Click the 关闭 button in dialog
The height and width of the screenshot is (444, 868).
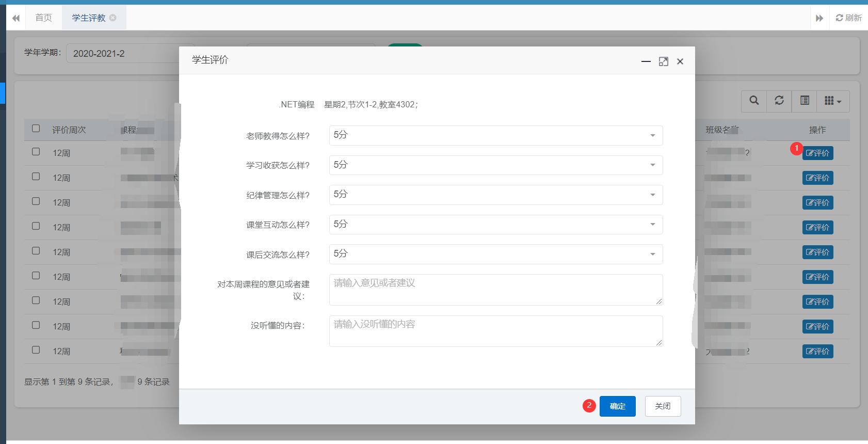663,406
